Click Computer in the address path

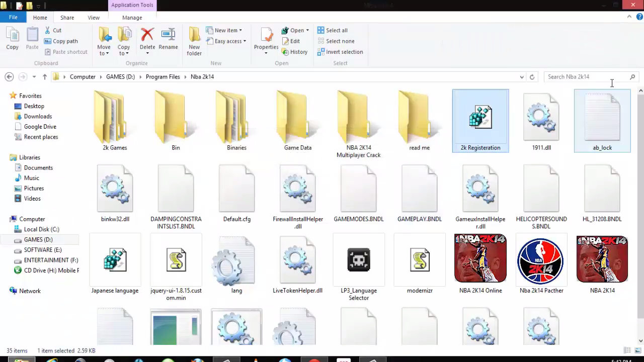click(83, 77)
